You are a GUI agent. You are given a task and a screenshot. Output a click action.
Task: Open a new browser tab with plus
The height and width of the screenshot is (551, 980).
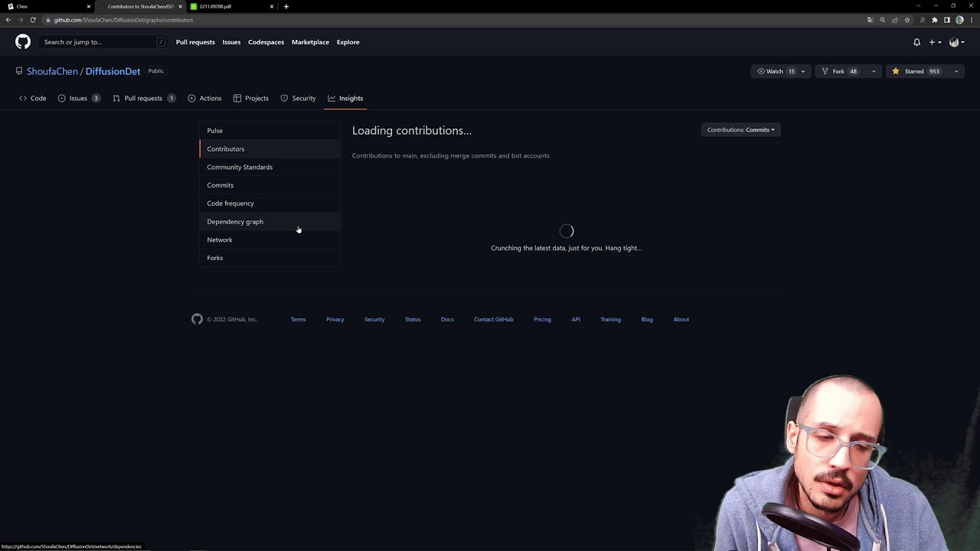pos(286,6)
